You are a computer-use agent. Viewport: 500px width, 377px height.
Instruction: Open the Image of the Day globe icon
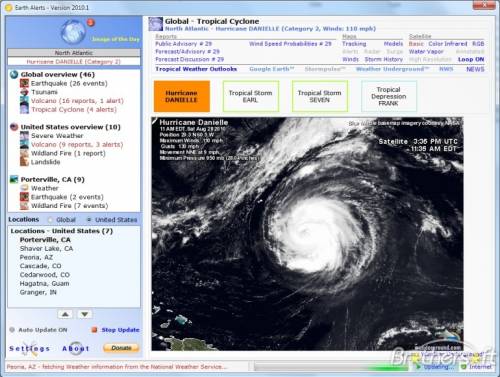[x=73, y=32]
